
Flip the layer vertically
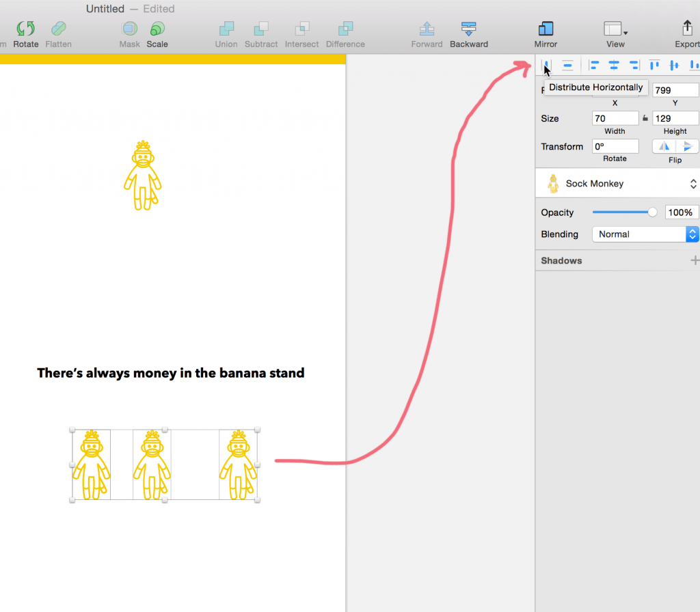688,146
